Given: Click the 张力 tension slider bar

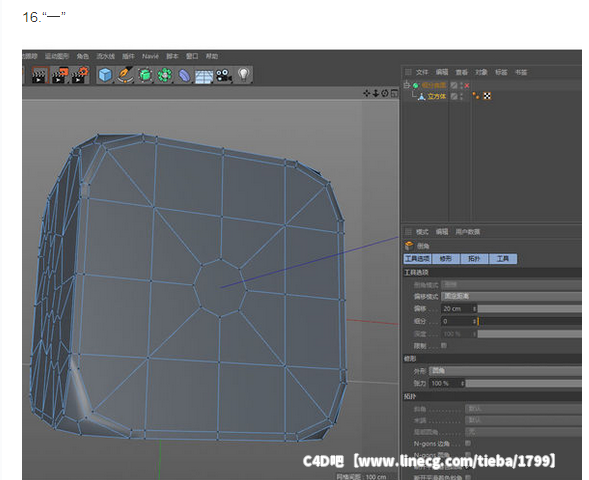Looking at the screenshot, I should pyautogui.click(x=524, y=383).
